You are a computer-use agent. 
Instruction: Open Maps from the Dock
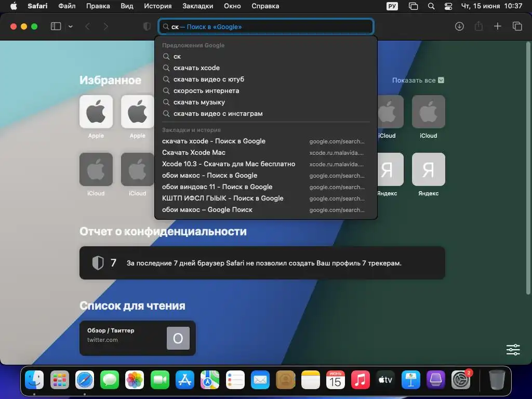[x=210, y=380]
